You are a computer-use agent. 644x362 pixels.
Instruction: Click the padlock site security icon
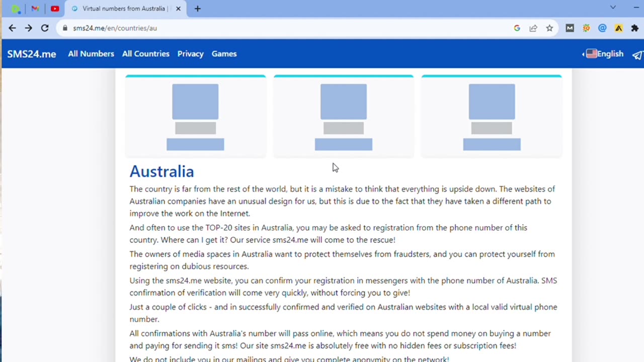[65, 28]
